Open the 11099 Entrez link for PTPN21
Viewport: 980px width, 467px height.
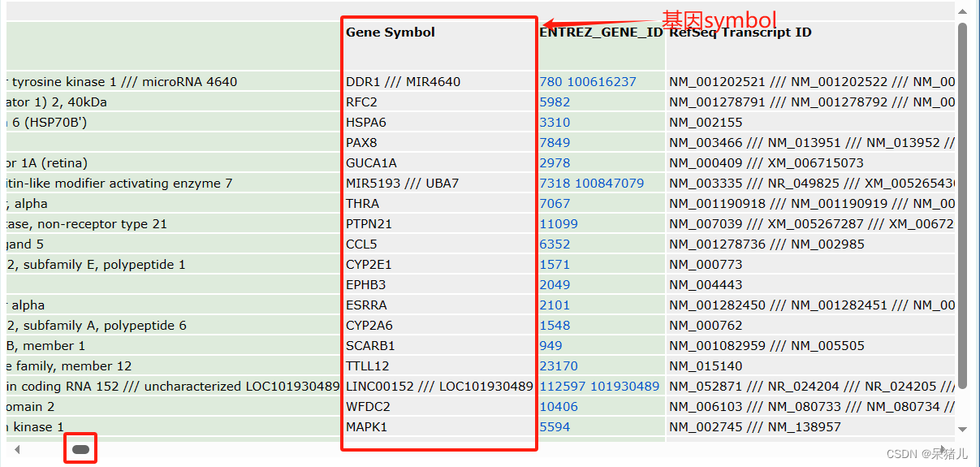(559, 224)
